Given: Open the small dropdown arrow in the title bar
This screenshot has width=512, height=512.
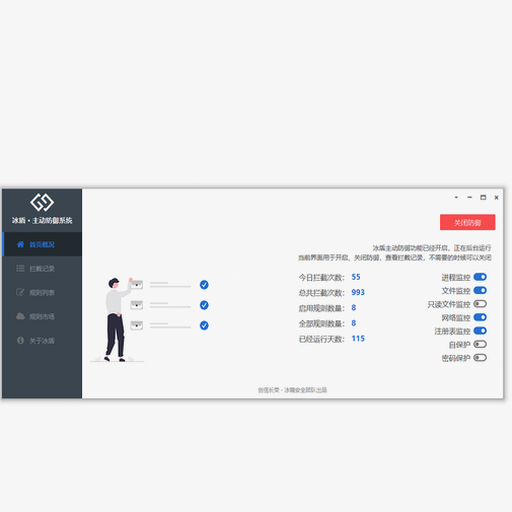Looking at the screenshot, I should [x=456, y=198].
